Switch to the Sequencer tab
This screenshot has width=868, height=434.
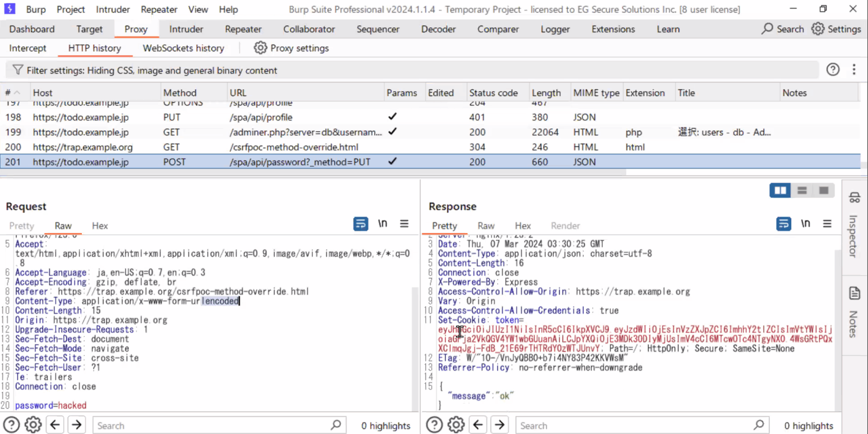pyautogui.click(x=378, y=29)
